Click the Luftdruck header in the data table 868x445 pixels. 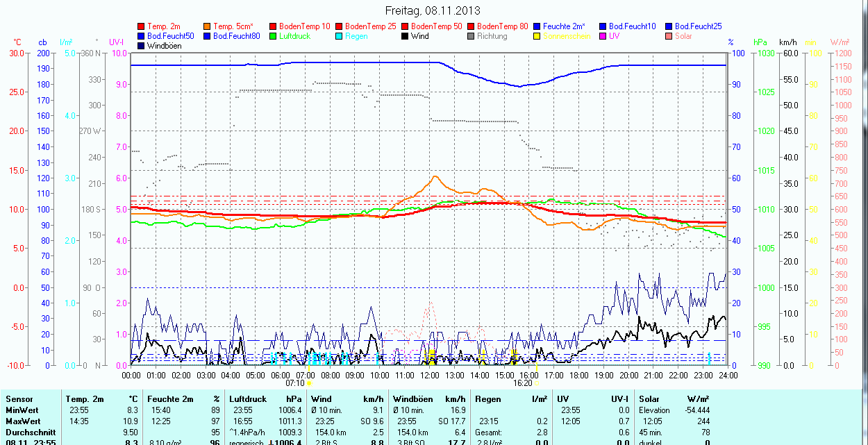(x=248, y=399)
